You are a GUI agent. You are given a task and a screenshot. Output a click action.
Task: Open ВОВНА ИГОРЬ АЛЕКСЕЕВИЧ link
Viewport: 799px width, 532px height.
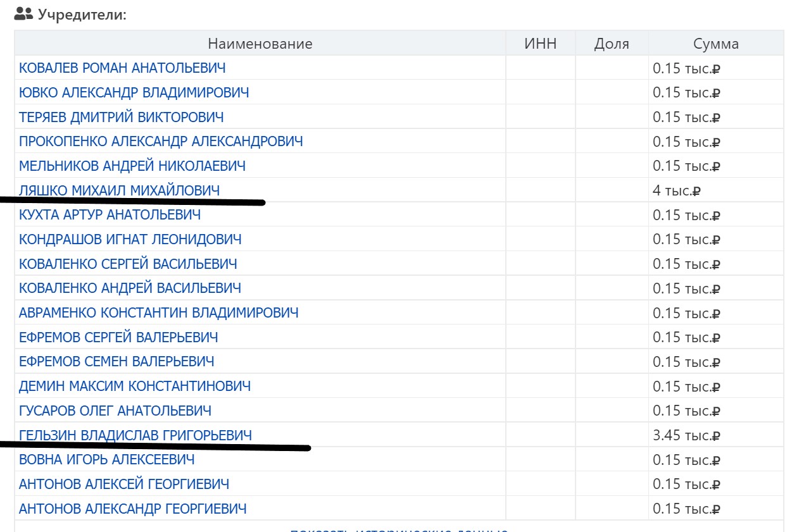click(x=106, y=459)
